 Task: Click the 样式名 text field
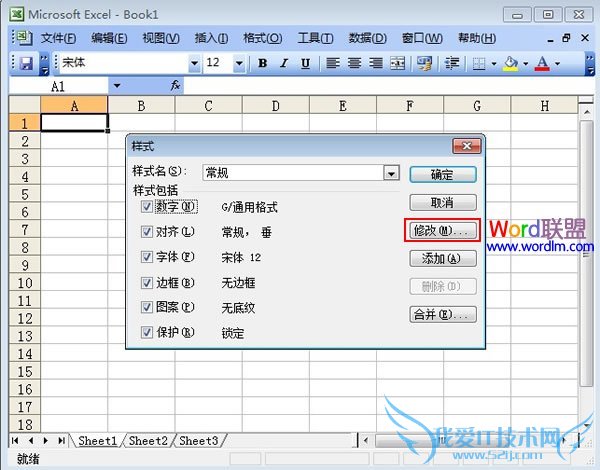click(293, 173)
